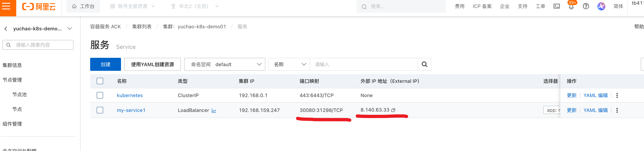
Task: Click the app: selector tag for my-service1
Action: click(x=552, y=110)
